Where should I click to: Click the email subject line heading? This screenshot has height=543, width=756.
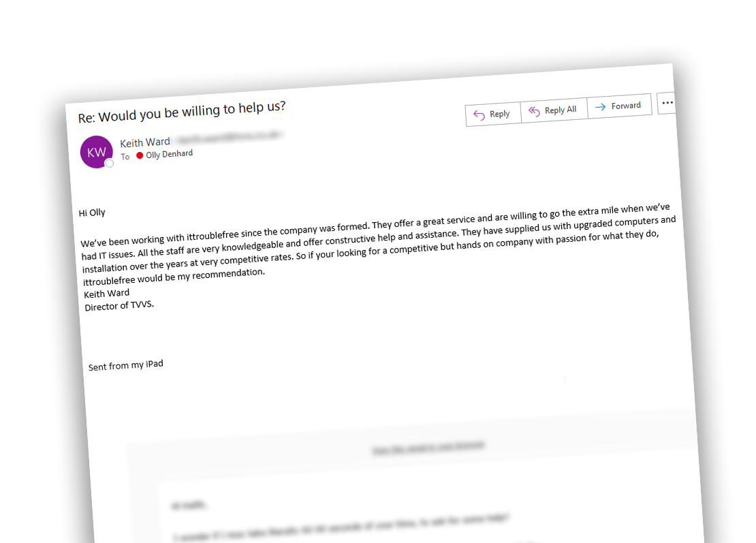pos(182,112)
